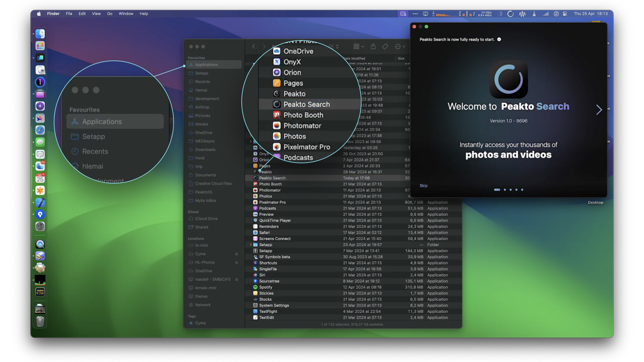Select the TextEdit application row

pos(353,317)
